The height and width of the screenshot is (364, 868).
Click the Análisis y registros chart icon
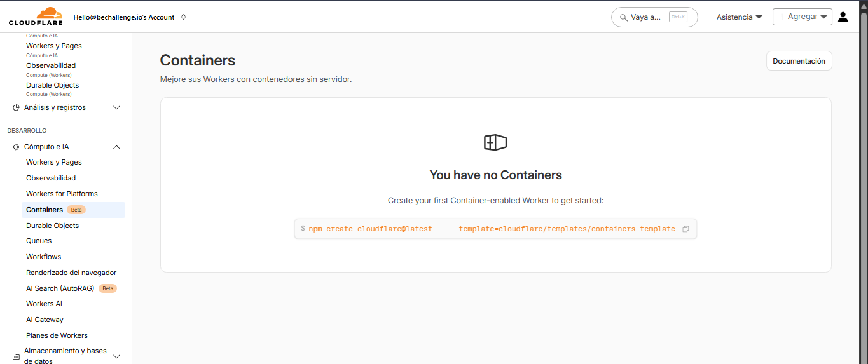click(16, 108)
